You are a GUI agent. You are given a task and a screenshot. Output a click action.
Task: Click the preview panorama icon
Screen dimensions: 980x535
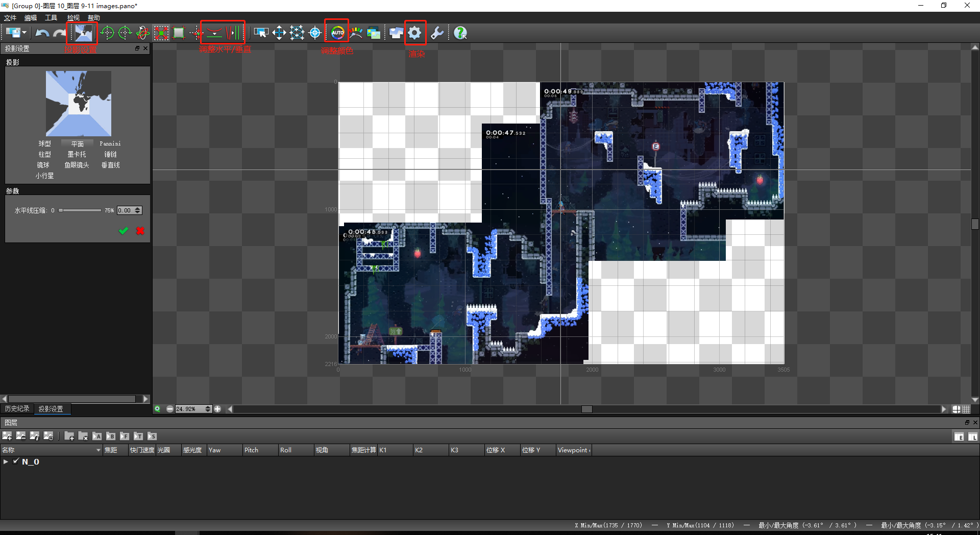[x=396, y=33]
